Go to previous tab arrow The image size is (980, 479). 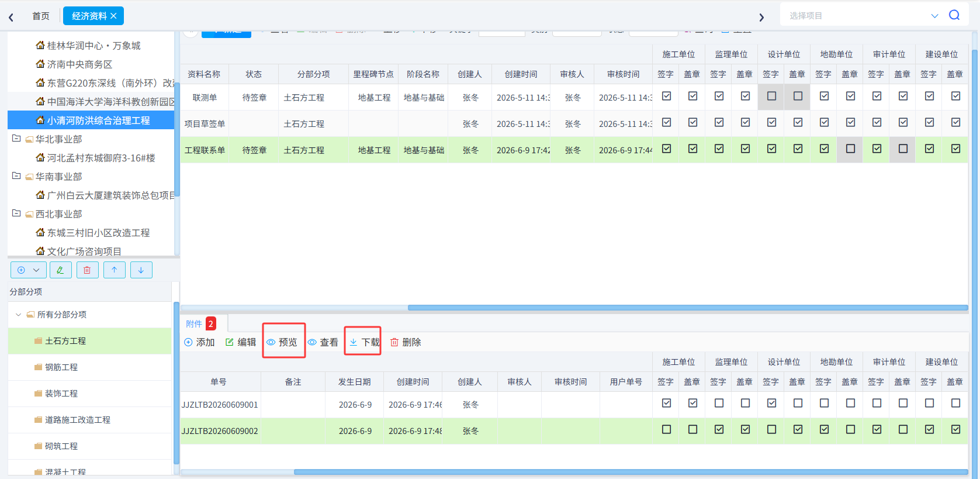[11, 17]
